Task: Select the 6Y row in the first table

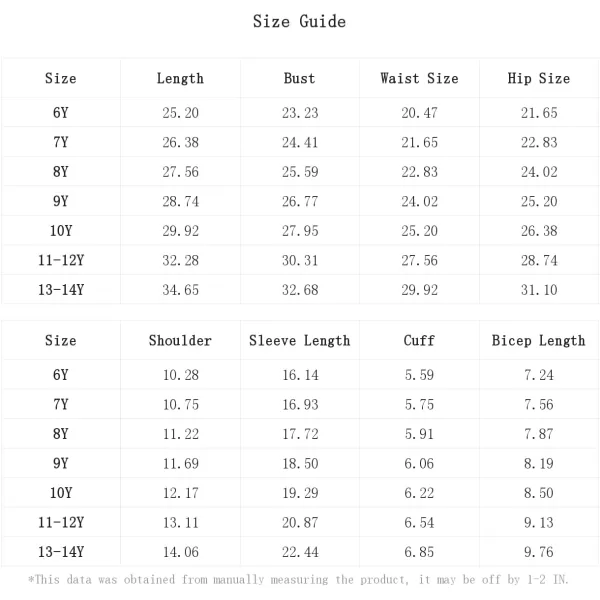Action: click(61, 113)
